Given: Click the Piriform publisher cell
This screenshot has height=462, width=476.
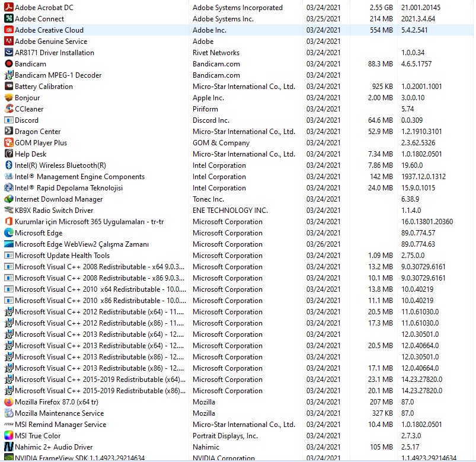Looking at the screenshot, I should pyautogui.click(x=205, y=109).
